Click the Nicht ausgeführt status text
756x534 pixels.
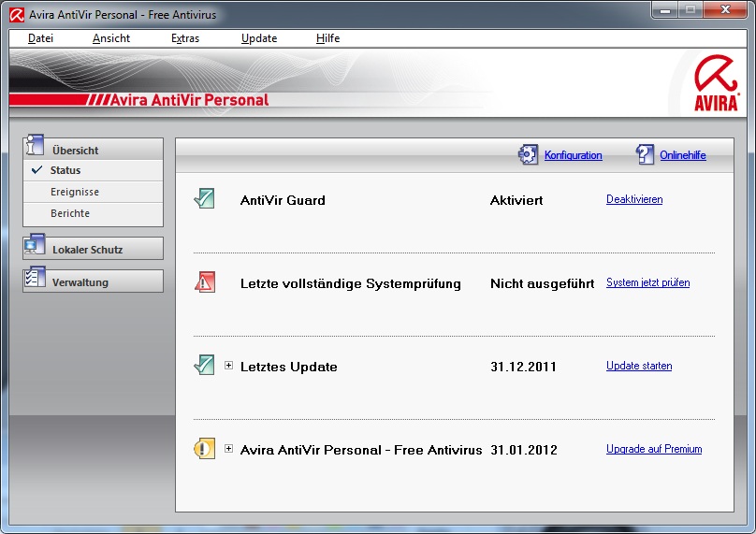pos(542,283)
